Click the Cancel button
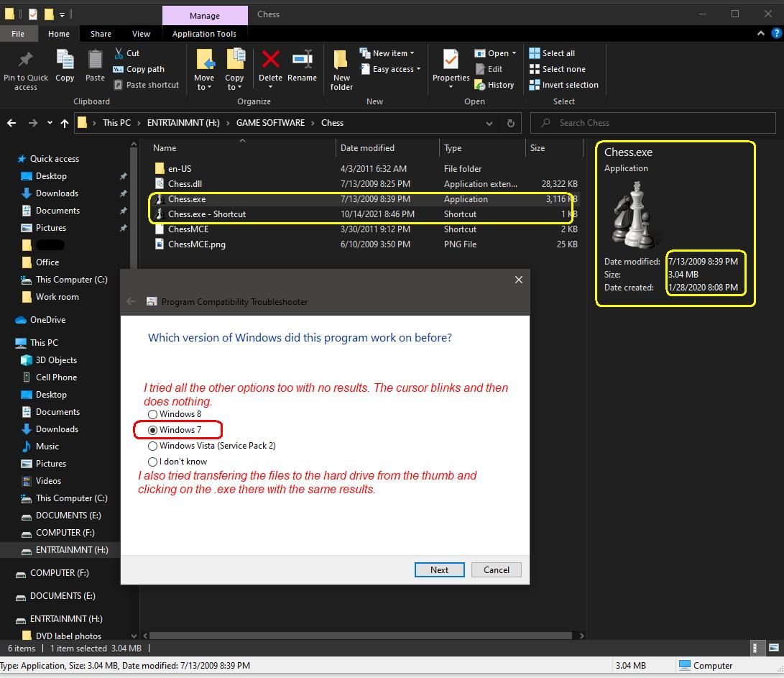Screen dimensions: 784x678 [496, 570]
